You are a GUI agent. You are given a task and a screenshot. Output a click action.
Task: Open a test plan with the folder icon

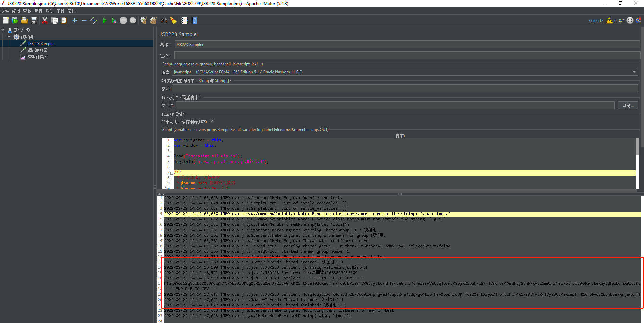tap(24, 20)
